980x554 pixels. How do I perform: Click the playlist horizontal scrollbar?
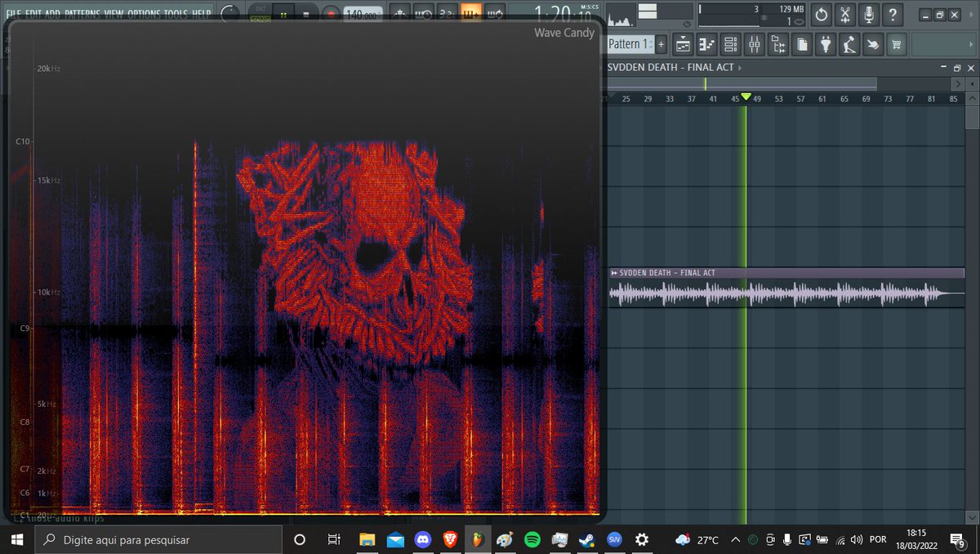[741, 83]
